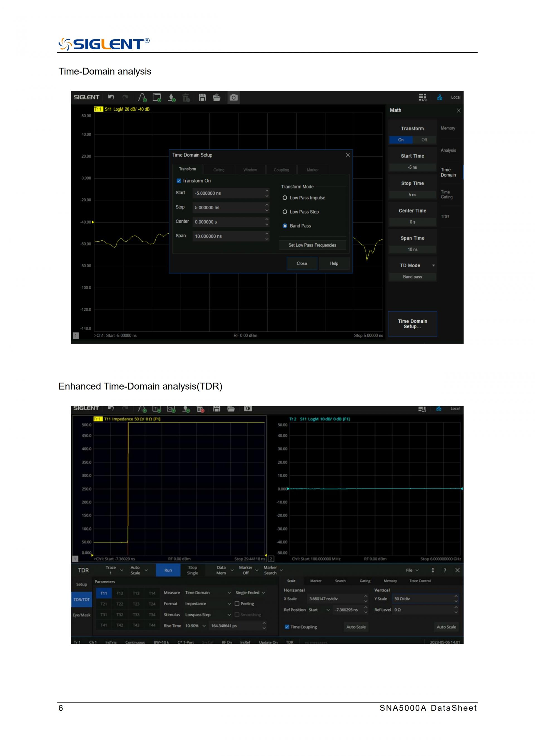The width and height of the screenshot is (535, 756).
Task: Click the undo arrow in top toolbar
Action: pos(111,97)
